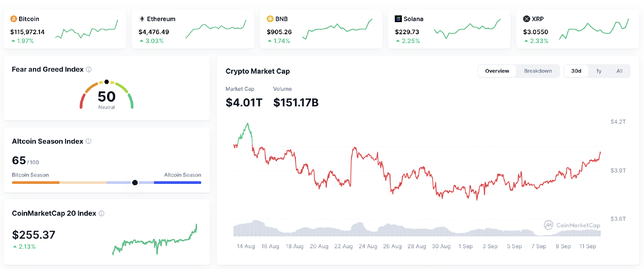The height and width of the screenshot is (269, 644).
Task: Click the BNB sparkline chart
Action: 337,29
